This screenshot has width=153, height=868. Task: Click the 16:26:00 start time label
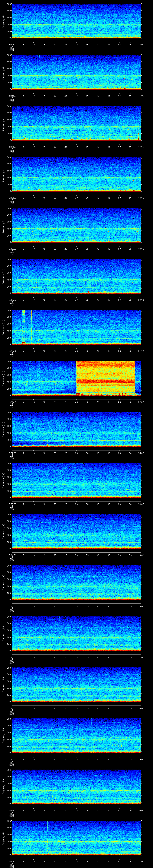pos(12,657)
